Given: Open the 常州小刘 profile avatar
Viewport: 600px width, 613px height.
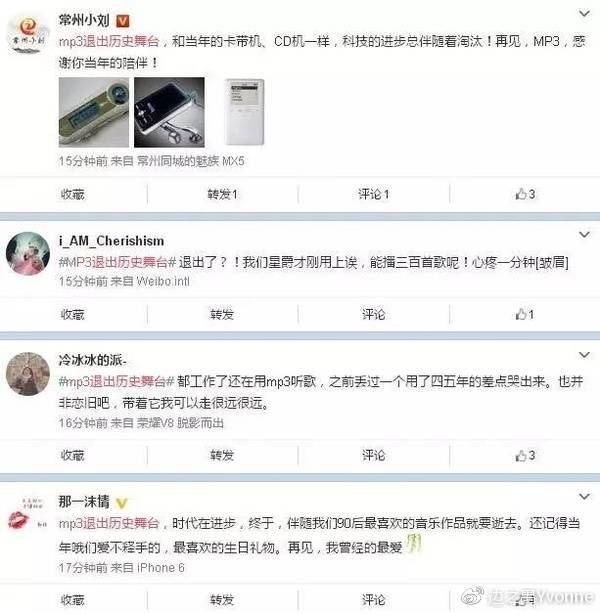Looking at the screenshot, I should pyautogui.click(x=28, y=33).
